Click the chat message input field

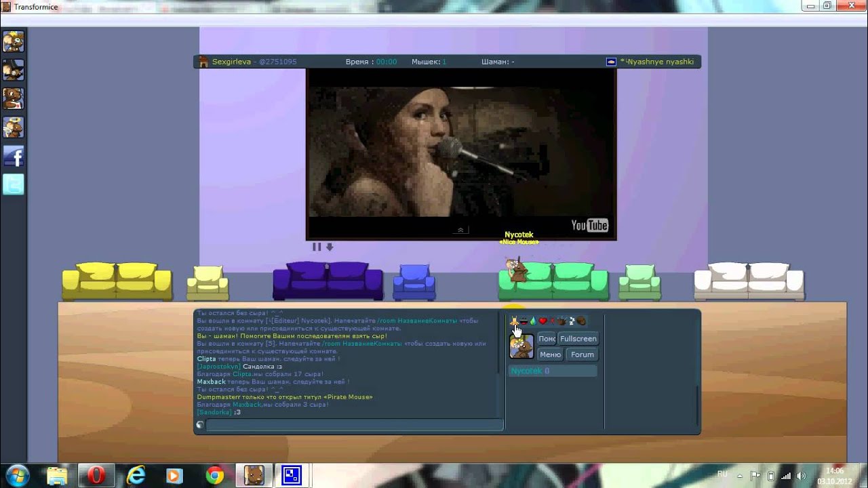pyautogui.click(x=355, y=425)
